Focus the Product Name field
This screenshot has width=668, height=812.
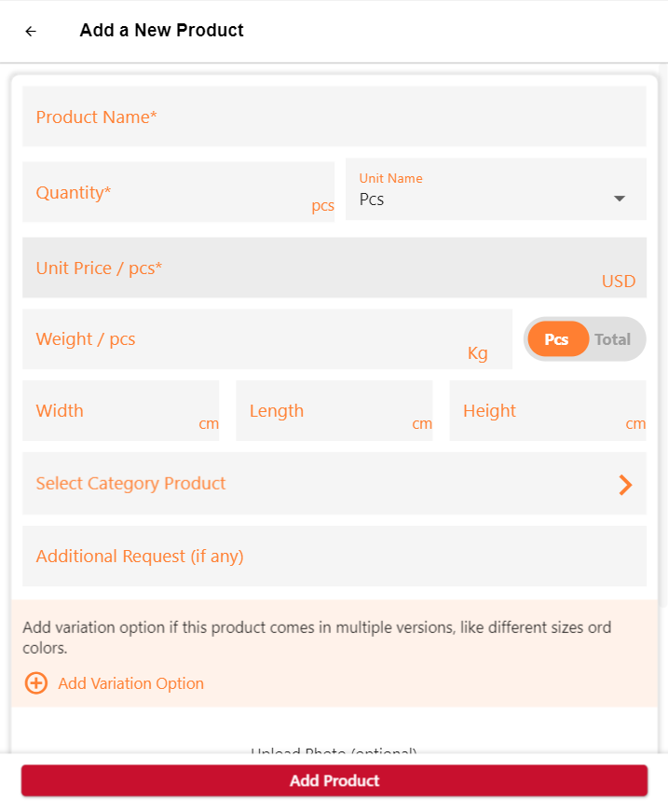coord(334,117)
